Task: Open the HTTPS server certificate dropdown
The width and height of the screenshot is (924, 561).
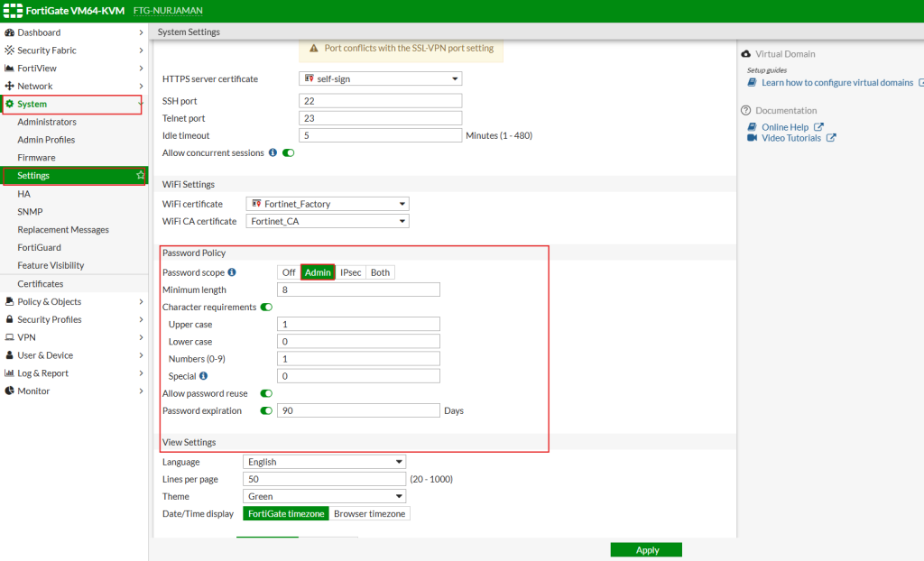Action: (x=380, y=79)
